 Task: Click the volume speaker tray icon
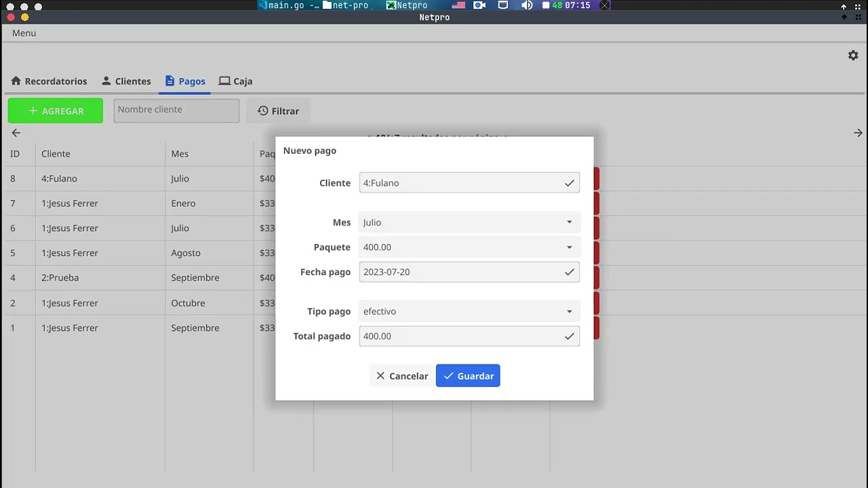pos(527,5)
